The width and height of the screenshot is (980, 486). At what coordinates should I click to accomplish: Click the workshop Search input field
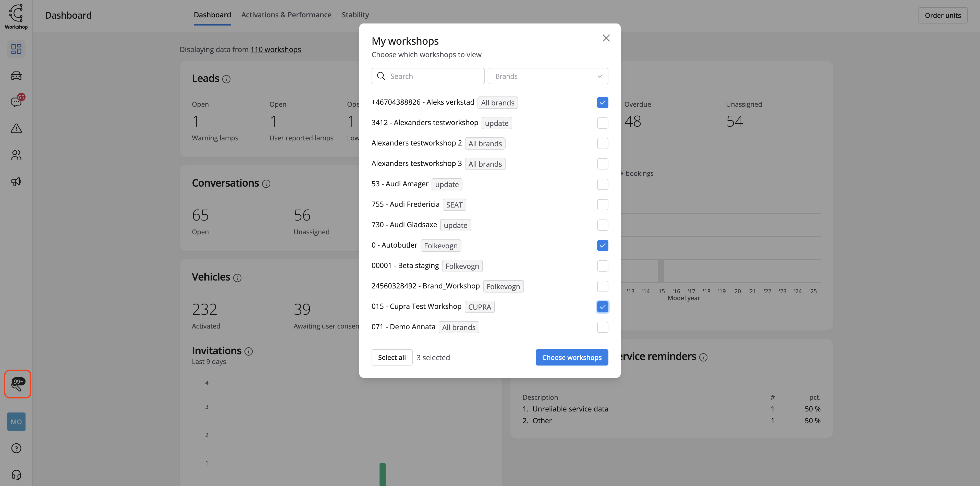[x=434, y=76]
